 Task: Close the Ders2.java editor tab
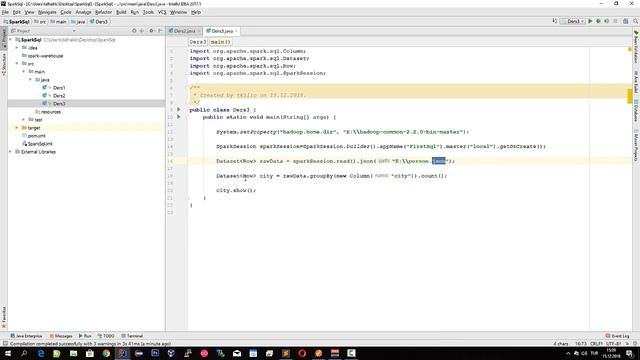[199, 31]
